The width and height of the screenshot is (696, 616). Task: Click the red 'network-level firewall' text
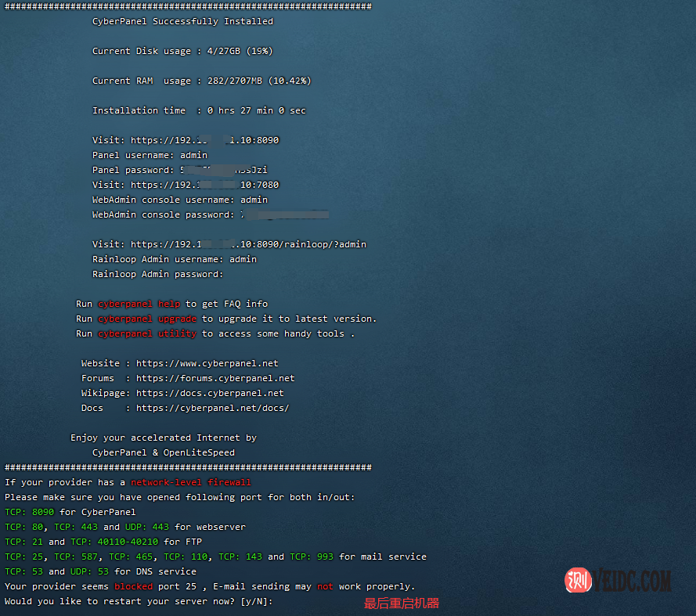[x=190, y=482]
